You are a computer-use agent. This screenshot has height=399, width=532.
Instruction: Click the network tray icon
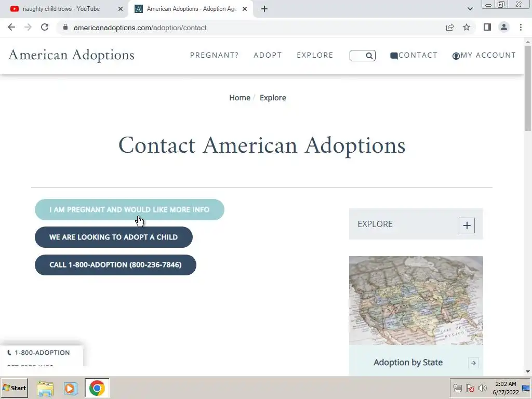[x=457, y=388]
